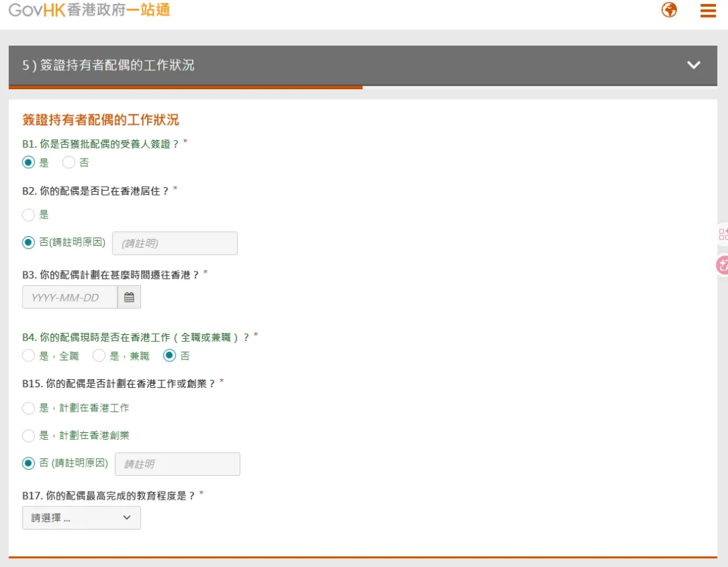Choose 是，全職 for question B4
The height and width of the screenshot is (567, 728).
[x=29, y=355]
